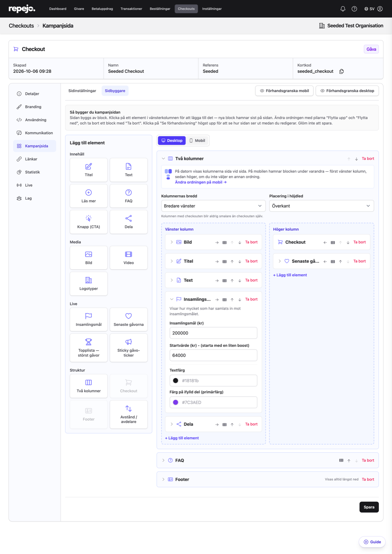
Task: Switch to the Sidinställningar tab
Action: (x=82, y=91)
